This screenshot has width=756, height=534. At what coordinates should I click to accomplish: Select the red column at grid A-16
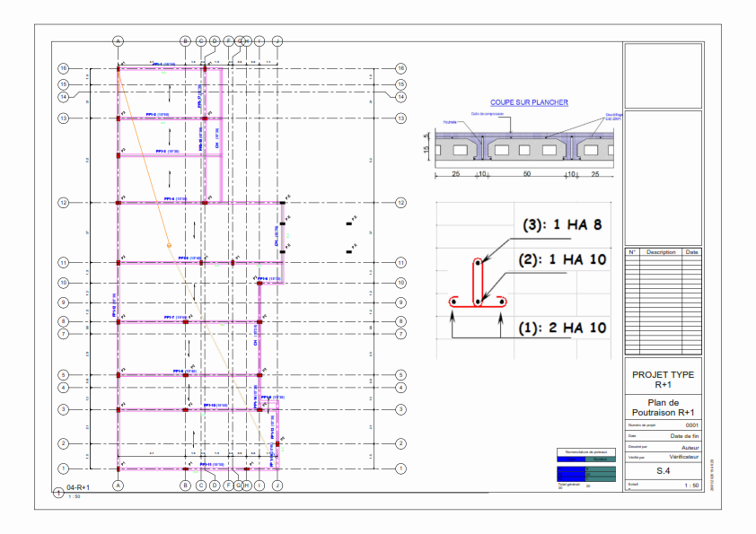point(119,68)
